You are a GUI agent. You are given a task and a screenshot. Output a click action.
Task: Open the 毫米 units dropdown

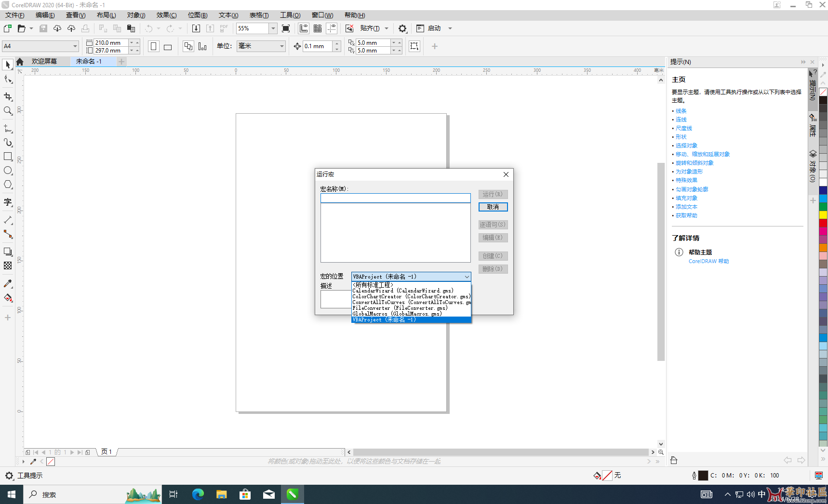pyautogui.click(x=282, y=46)
